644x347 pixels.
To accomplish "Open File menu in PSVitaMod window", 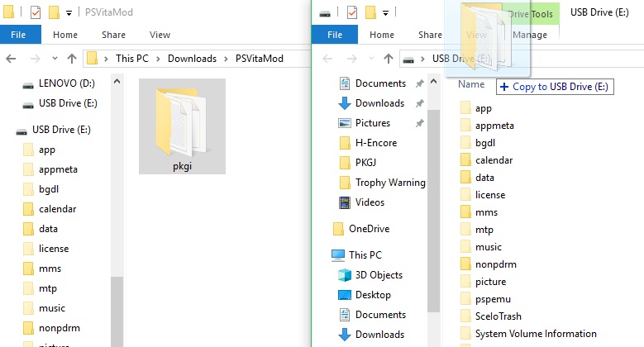I will coord(21,35).
